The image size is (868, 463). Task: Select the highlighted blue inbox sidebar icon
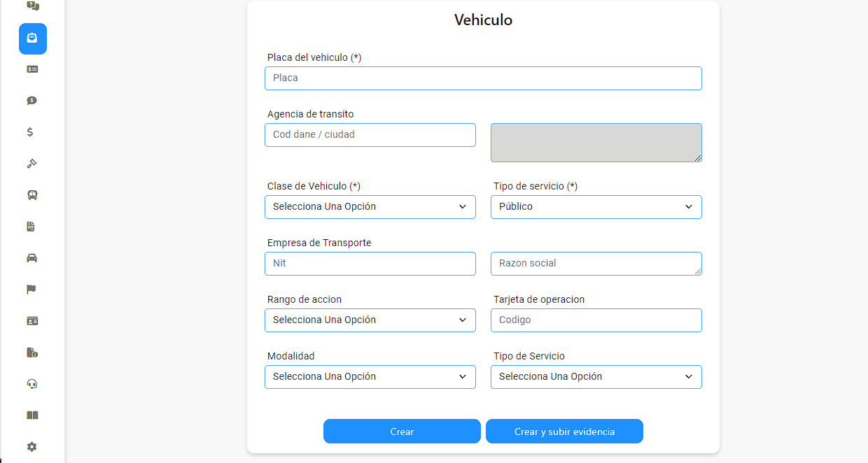33,38
